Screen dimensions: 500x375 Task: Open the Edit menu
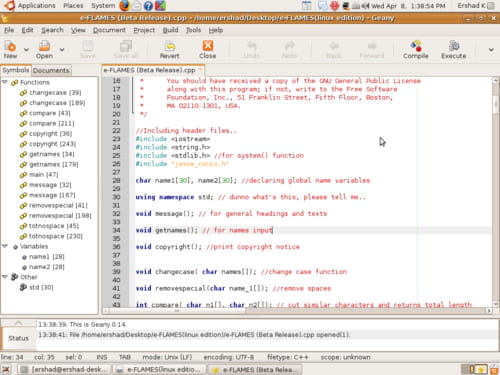click(27, 30)
